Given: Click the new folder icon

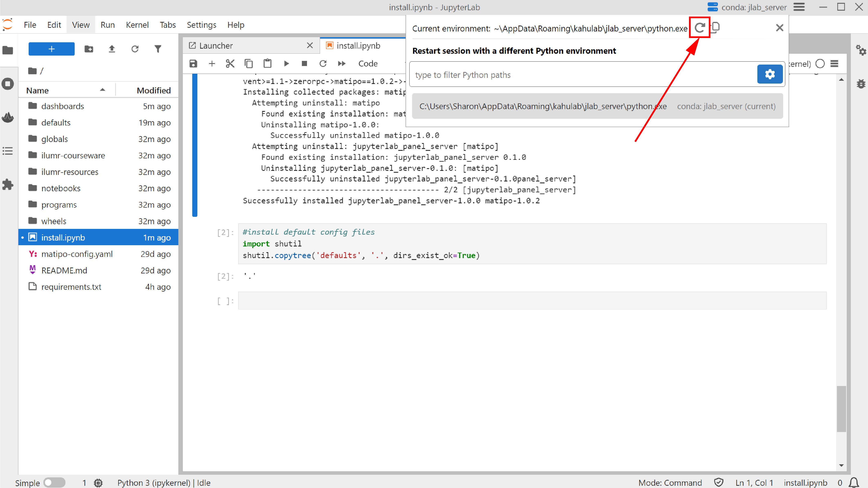Looking at the screenshot, I should pyautogui.click(x=89, y=49).
